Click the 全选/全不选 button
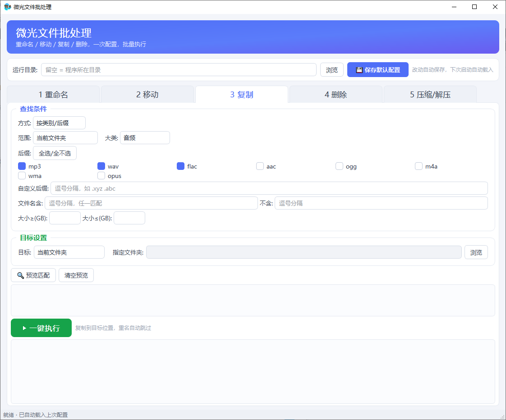The image size is (506, 420). [x=55, y=153]
